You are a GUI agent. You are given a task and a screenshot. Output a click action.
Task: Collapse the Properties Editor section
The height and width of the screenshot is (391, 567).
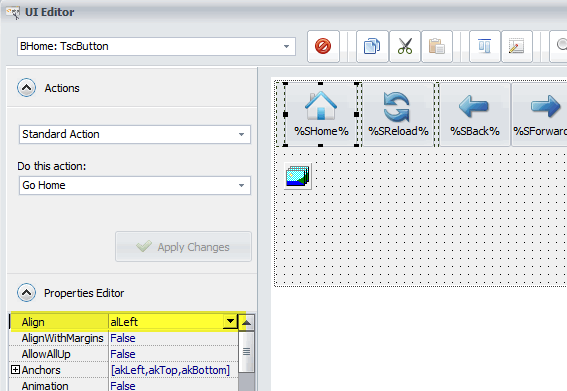(26, 293)
